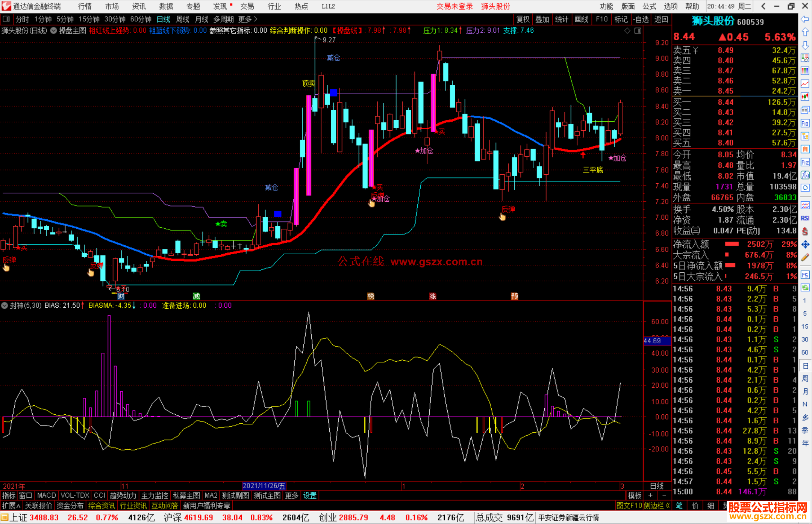812x524 pixels.
Task: Select the 5-minute period in right sidebar
Action: (x=805, y=313)
